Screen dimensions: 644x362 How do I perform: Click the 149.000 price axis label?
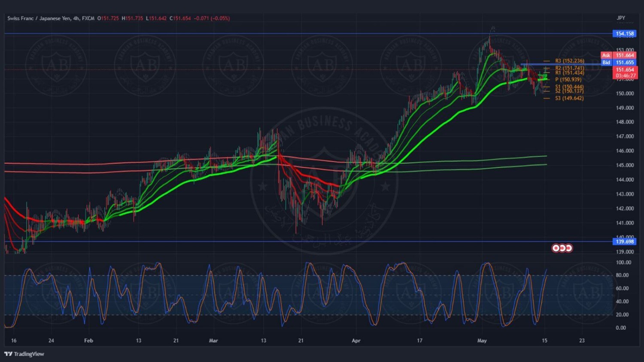click(x=625, y=108)
